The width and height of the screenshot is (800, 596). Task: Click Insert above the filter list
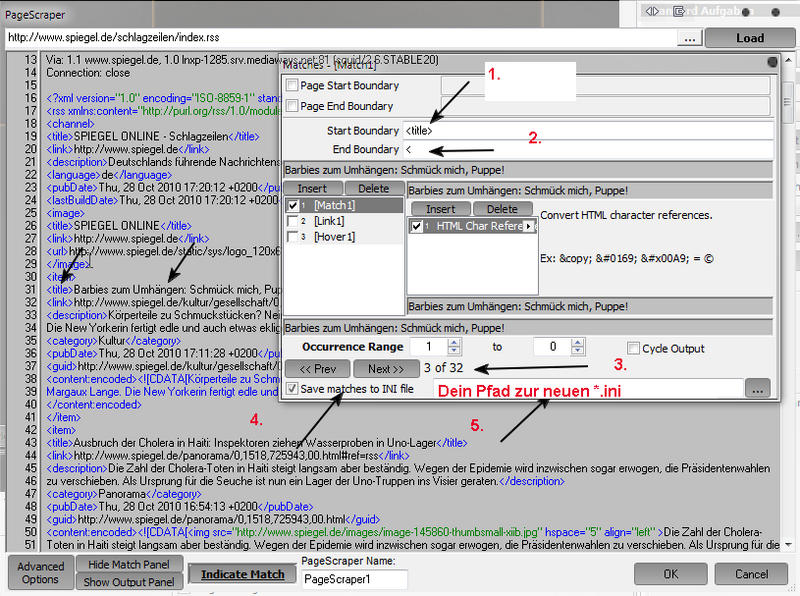click(440, 209)
